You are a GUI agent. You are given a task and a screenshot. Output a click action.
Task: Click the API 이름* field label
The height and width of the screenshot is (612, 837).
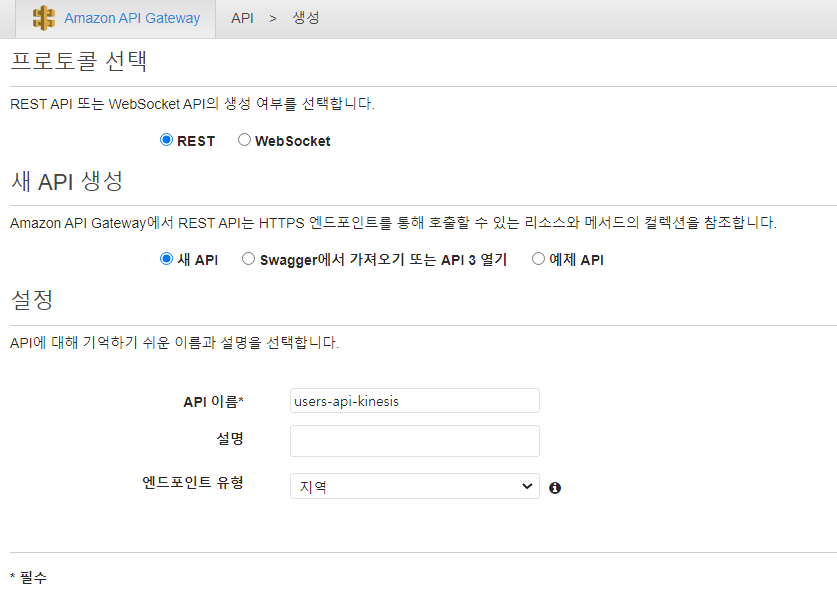(x=214, y=402)
